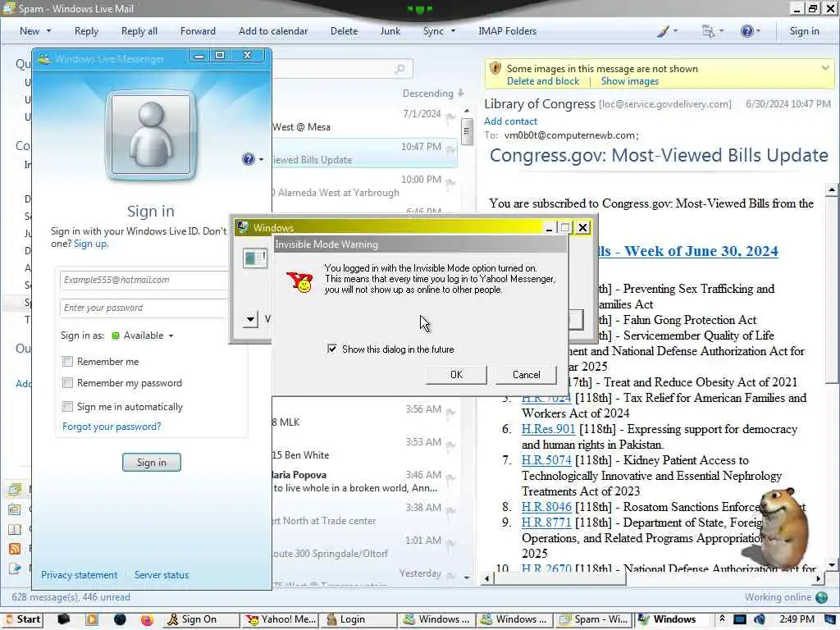Click the security shield icon in the images warning bar
Screen dimensions: 840x630
[x=495, y=69]
